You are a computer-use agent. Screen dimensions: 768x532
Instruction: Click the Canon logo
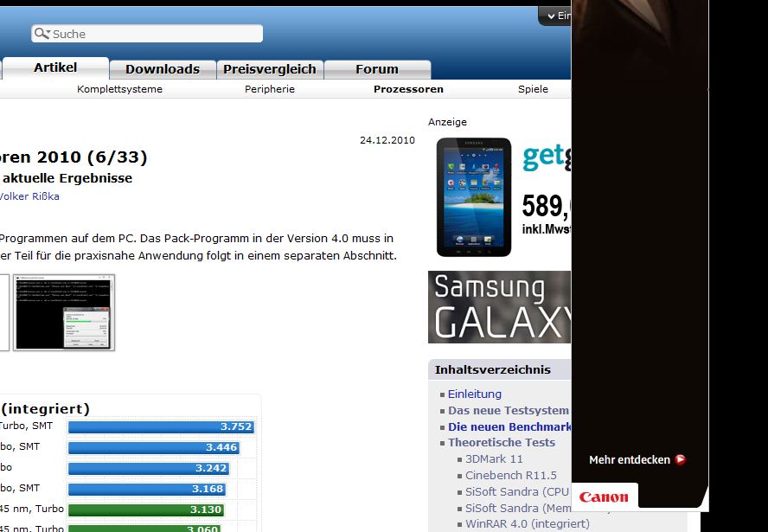point(604,497)
